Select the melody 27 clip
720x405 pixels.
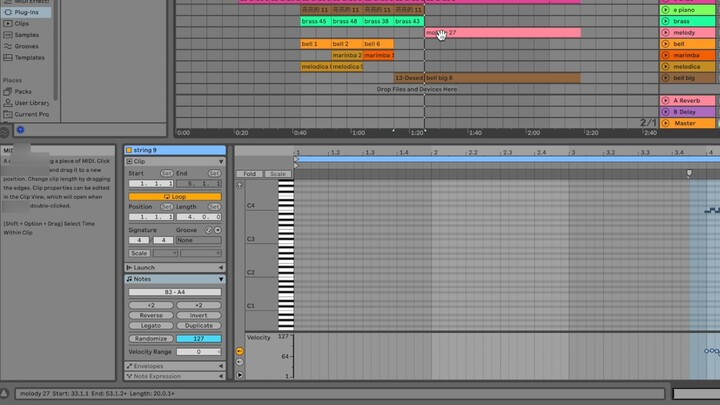(503, 33)
